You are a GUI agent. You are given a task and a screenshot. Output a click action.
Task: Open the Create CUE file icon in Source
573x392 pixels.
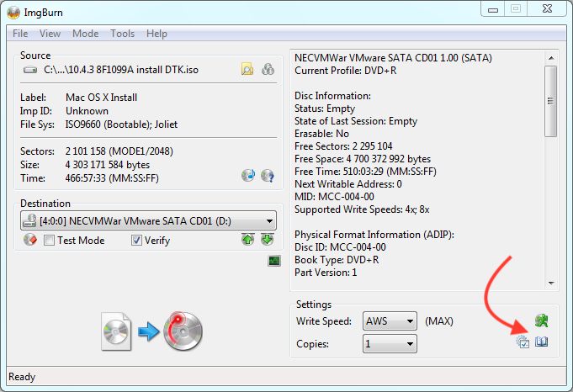(x=268, y=69)
